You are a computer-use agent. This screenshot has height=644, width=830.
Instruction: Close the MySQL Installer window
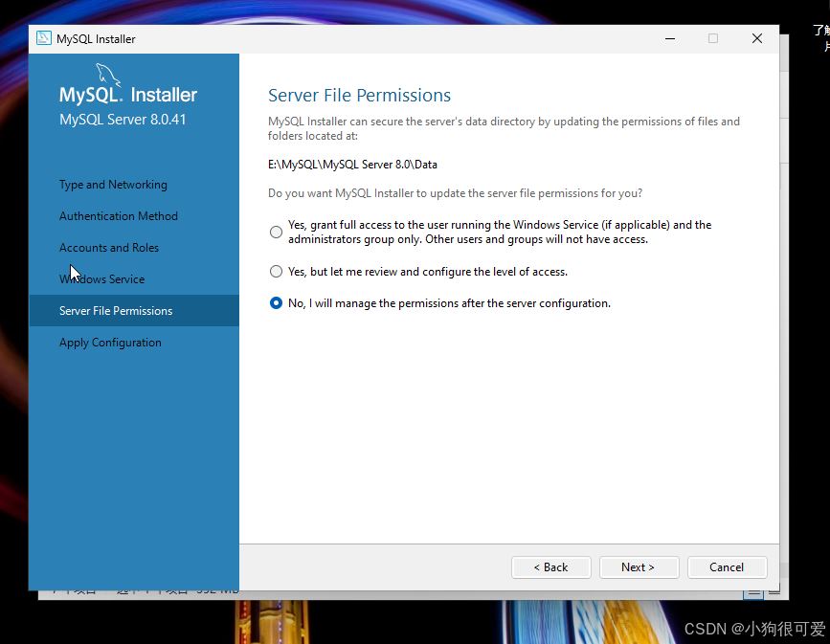[x=757, y=38]
